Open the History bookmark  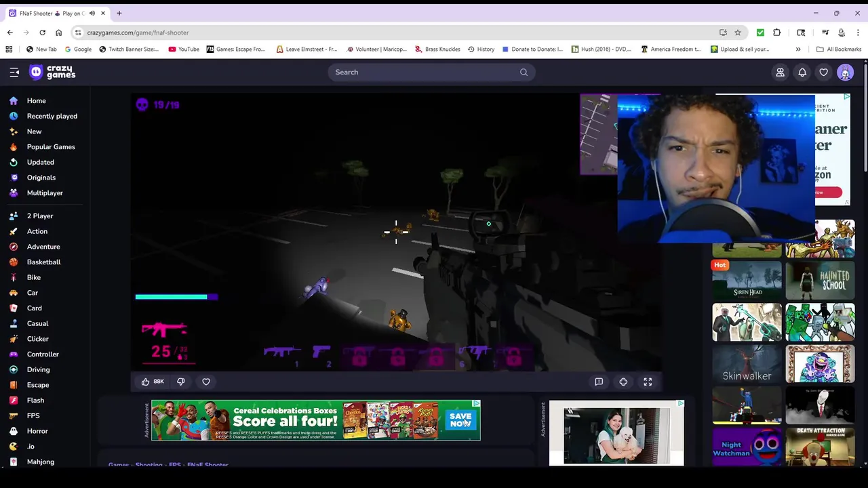point(481,49)
